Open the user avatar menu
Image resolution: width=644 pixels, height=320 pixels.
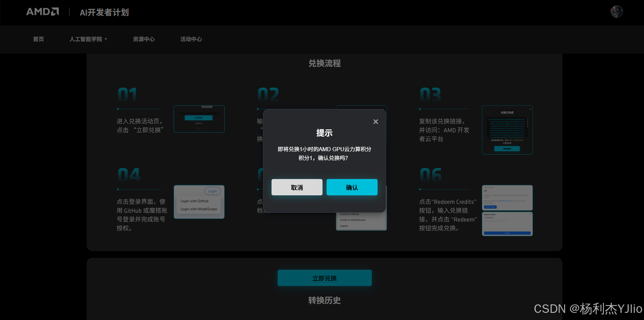tap(616, 12)
